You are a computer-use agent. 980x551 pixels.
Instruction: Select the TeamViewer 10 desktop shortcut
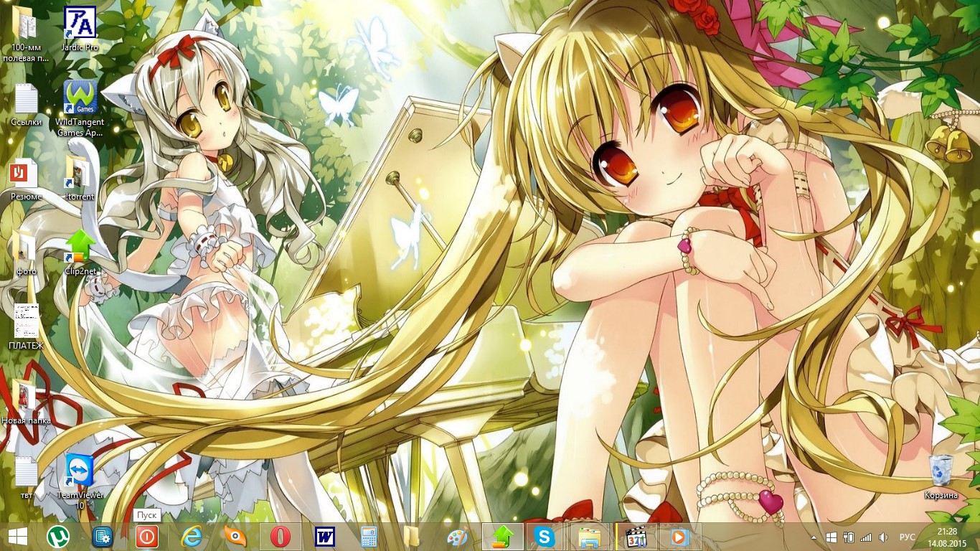tap(80, 481)
